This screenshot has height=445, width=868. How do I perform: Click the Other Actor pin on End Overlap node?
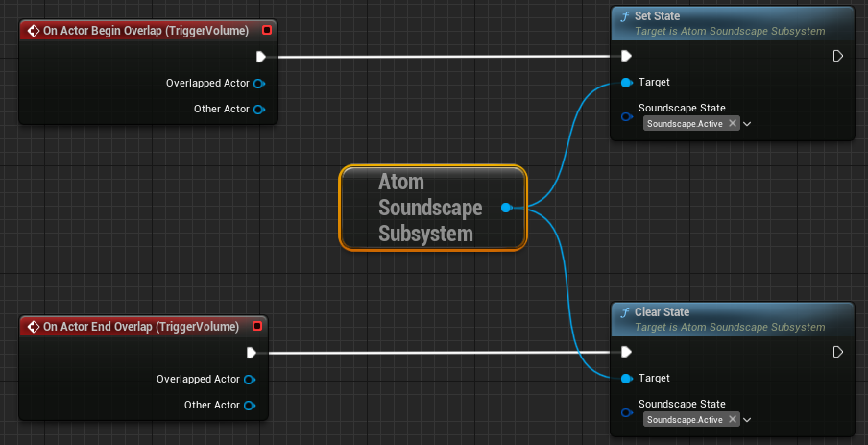pos(249,405)
